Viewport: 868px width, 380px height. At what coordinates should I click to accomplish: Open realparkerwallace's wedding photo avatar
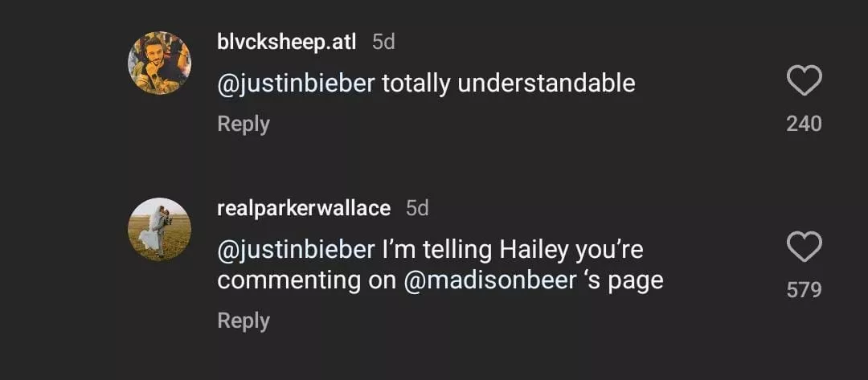coord(159,229)
